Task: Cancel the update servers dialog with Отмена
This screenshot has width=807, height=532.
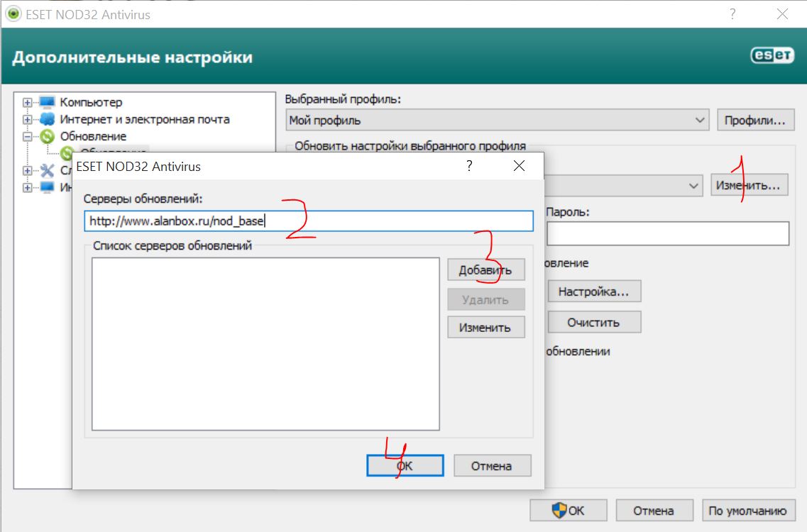Action: [492, 465]
